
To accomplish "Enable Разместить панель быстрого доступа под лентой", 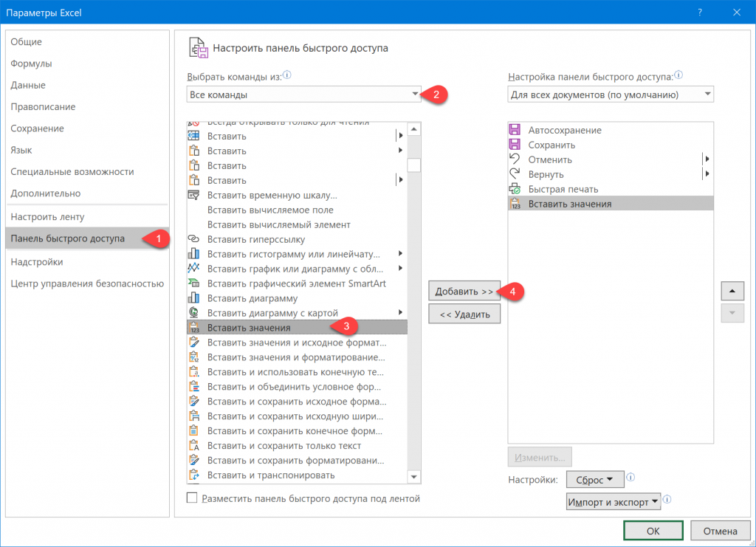I will [x=193, y=498].
